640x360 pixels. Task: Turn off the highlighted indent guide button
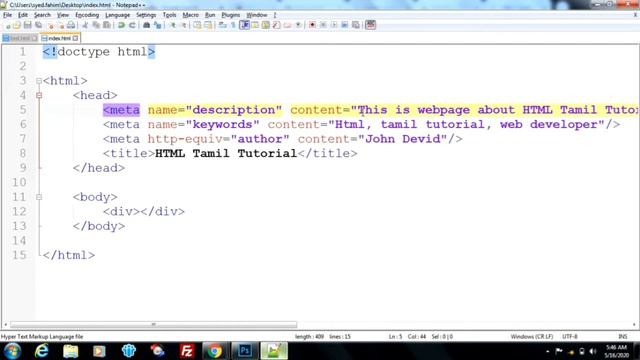pyautogui.click(x=244, y=25)
